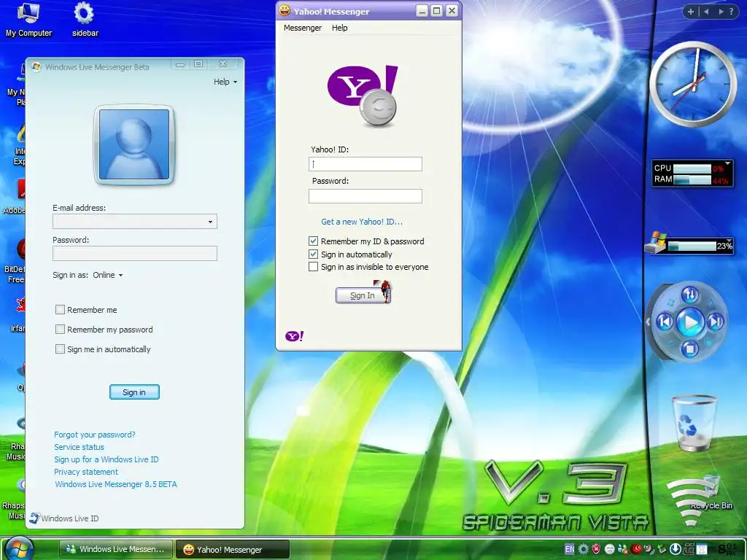Click the blue download arrow tray icon
The width and height of the screenshot is (747, 560).
tap(676, 549)
